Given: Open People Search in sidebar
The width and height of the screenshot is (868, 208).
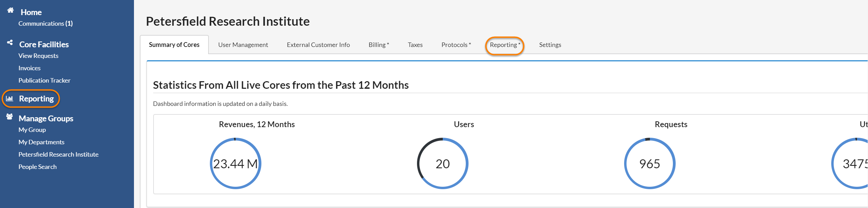Looking at the screenshot, I should click(x=37, y=167).
